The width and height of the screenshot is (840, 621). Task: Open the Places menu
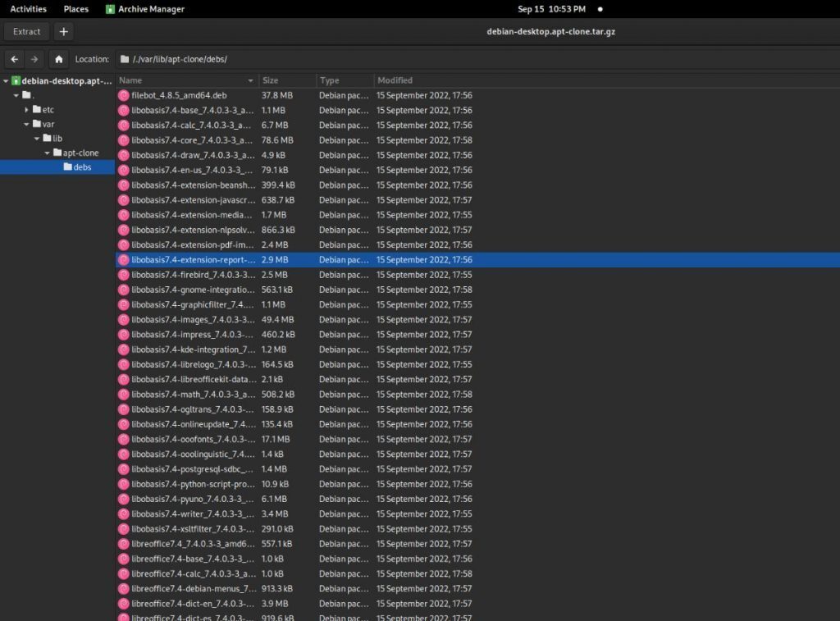click(x=75, y=9)
